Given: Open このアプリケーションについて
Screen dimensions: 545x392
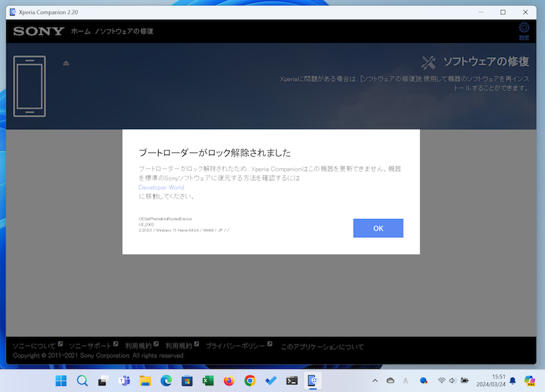Looking at the screenshot, I should point(322,346).
